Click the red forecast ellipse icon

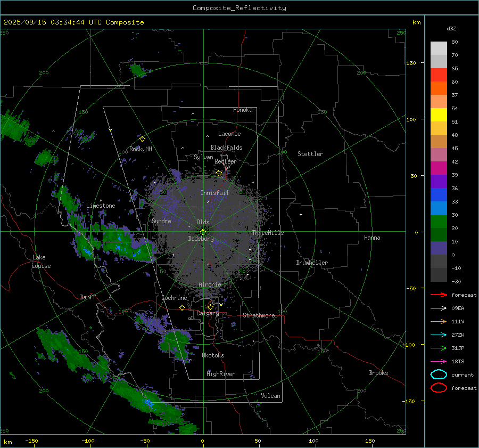point(439,388)
